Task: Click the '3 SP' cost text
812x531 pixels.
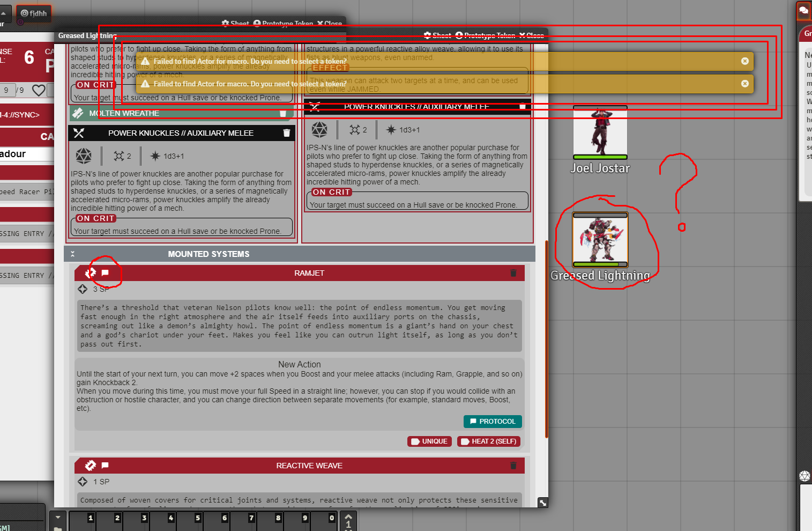Action: click(x=101, y=289)
